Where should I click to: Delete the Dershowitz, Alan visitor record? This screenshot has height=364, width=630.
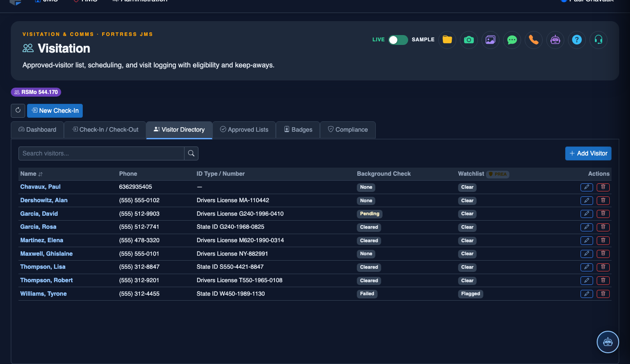click(603, 200)
